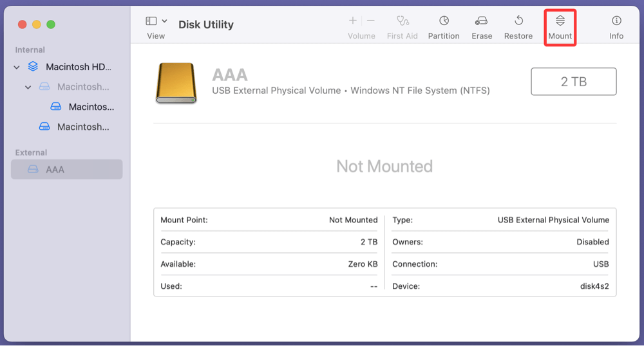Mount the AAA volume
The width and height of the screenshot is (644, 346).
click(560, 28)
